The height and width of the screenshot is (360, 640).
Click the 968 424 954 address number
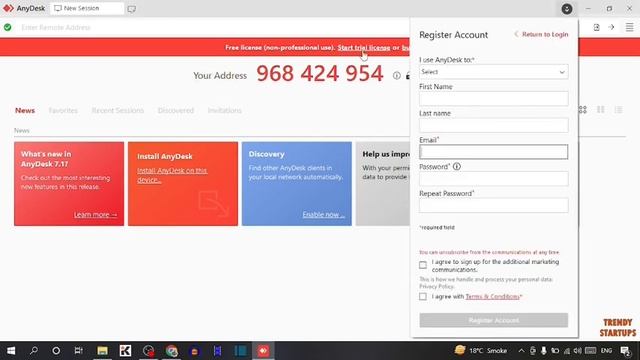pyautogui.click(x=320, y=74)
